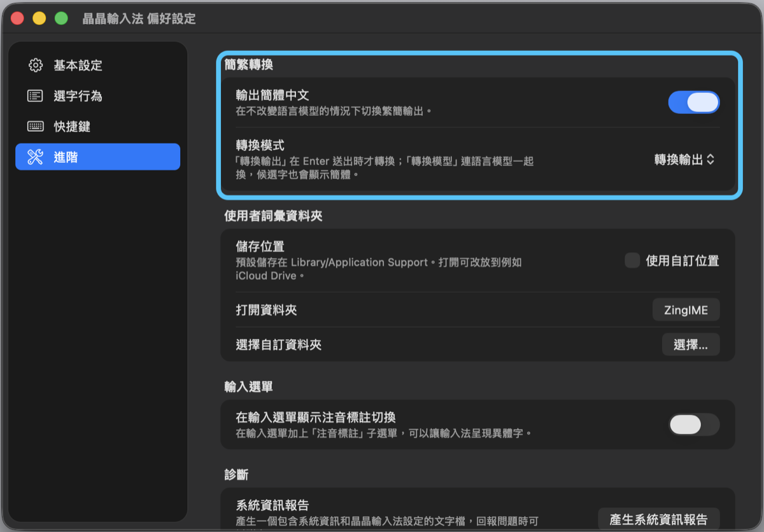Click the 簡繁轉換 section heading
The width and height of the screenshot is (764, 532).
click(x=249, y=64)
